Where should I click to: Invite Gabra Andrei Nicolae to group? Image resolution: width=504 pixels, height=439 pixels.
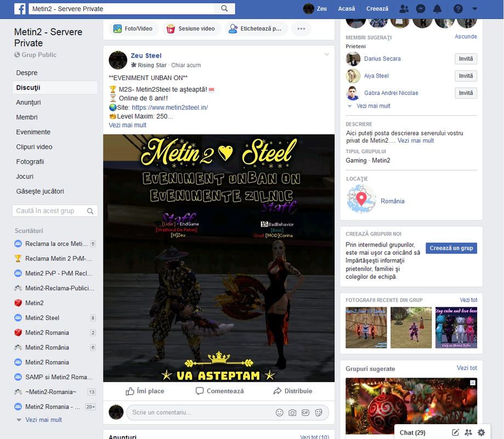(466, 93)
